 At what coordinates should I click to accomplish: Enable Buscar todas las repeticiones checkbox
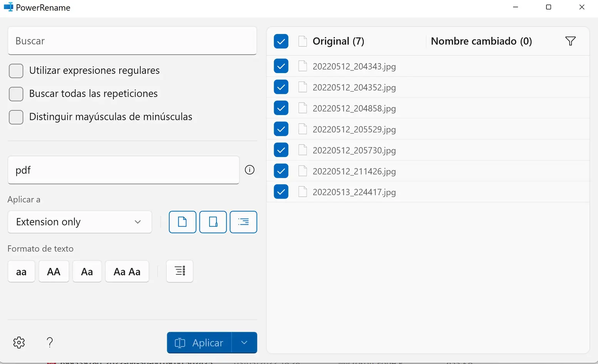click(x=16, y=94)
